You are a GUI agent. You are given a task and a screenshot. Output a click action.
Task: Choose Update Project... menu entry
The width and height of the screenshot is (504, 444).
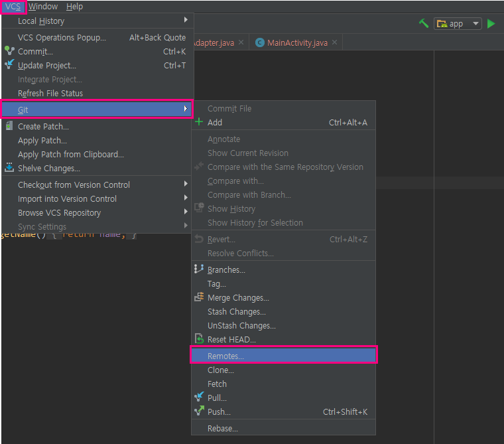[97, 66]
